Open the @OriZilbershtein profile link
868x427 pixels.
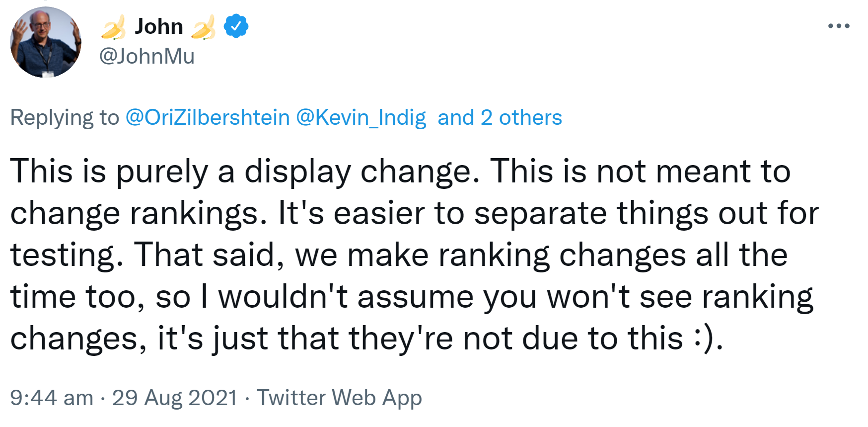(x=208, y=118)
